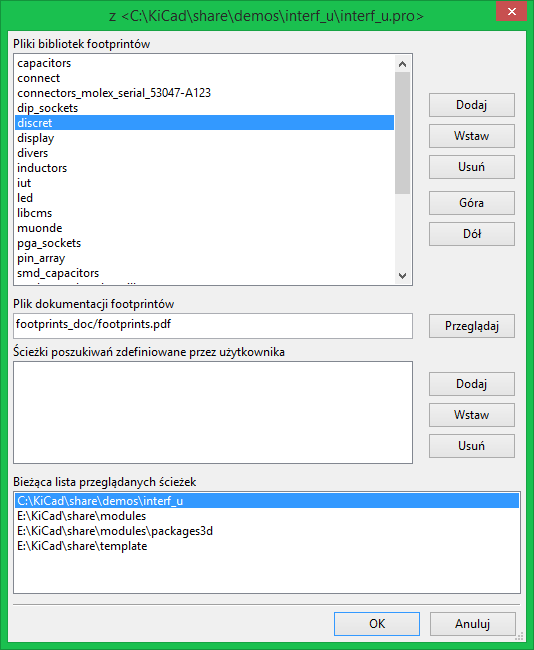Move selected library up with Góra
This screenshot has width=534, height=650.
coord(472,203)
